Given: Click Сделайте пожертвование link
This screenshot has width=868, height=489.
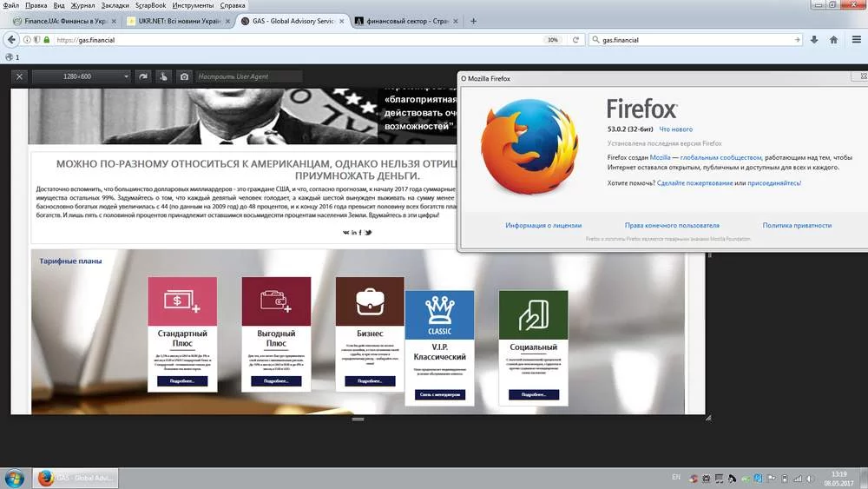Looking at the screenshot, I should tap(694, 182).
